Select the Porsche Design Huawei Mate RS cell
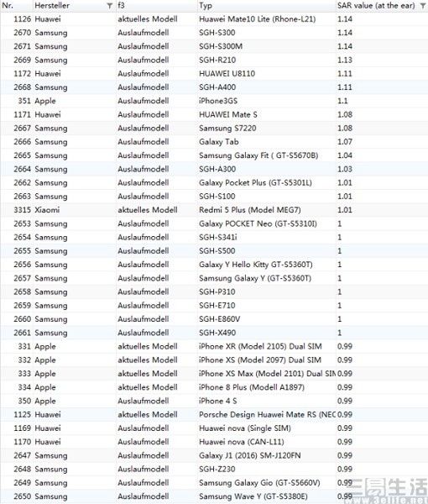Screen dimensions: 428x504 [267, 415]
